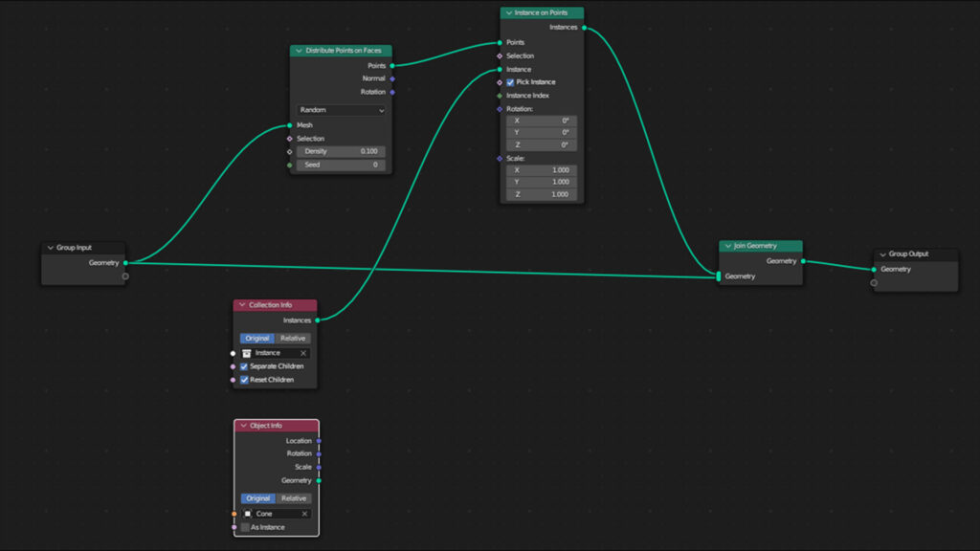Open the Random distribution method dropdown
This screenshot has width=980, height=551.
(341, 110)
